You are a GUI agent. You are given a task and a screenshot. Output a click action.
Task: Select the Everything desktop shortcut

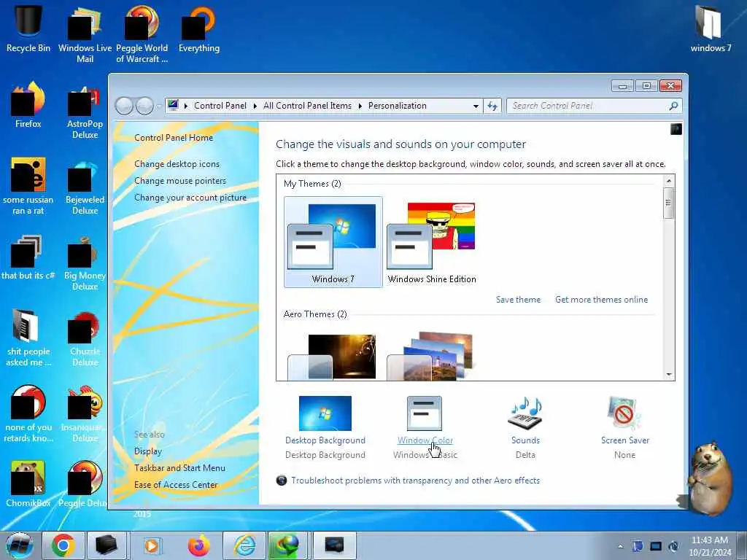(198, 28)
